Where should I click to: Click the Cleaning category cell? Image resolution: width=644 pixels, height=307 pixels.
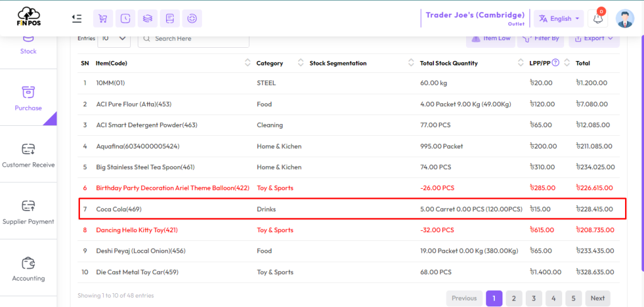tap(269, 125)
